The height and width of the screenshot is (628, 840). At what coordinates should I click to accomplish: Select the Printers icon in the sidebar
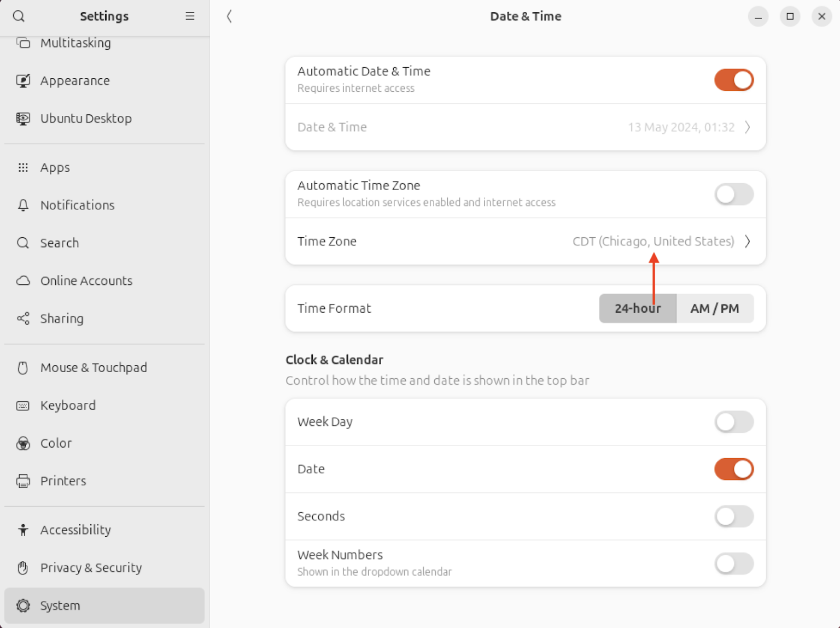tap(22, 480)
